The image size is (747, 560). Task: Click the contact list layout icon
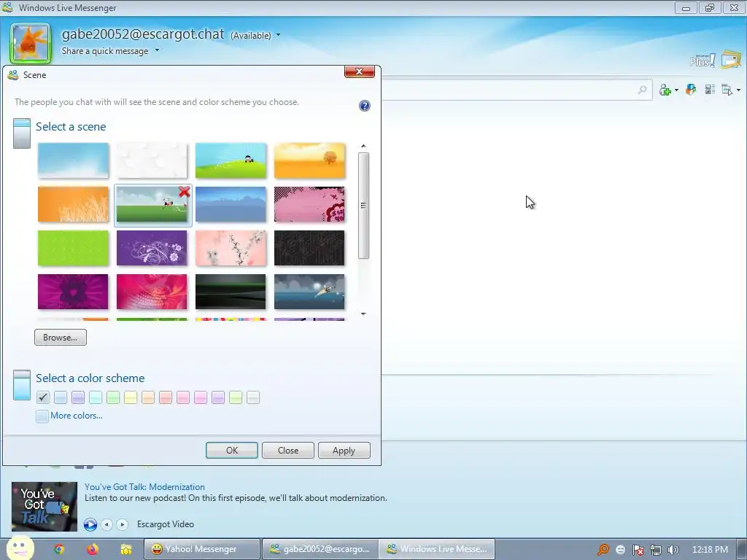(710, 89)
